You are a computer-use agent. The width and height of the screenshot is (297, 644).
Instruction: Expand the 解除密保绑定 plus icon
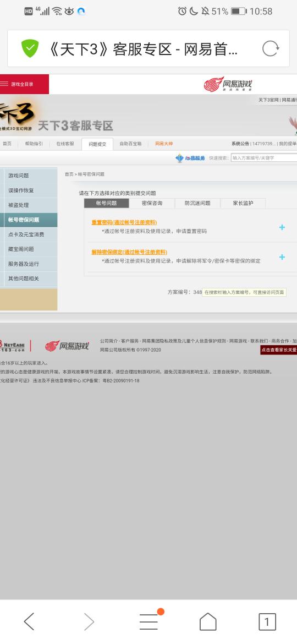pyautogui.click(x=282, y=257)
